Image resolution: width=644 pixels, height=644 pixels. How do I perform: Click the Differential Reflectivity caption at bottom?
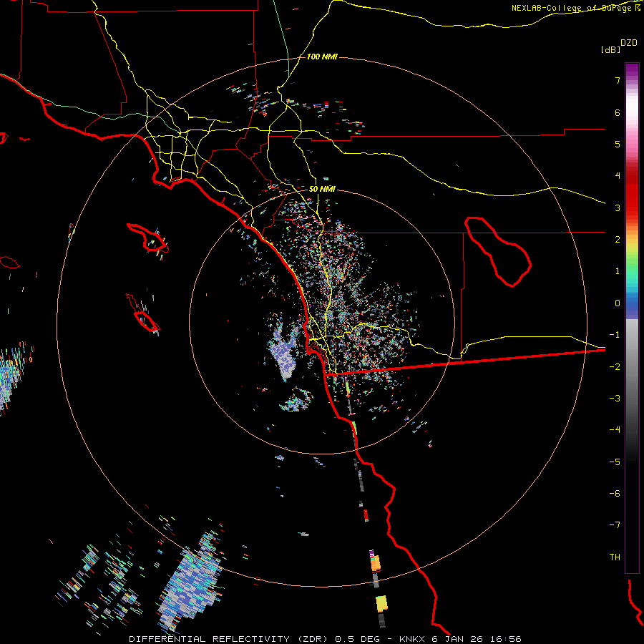pyautogui.click(x=325, y=639)
